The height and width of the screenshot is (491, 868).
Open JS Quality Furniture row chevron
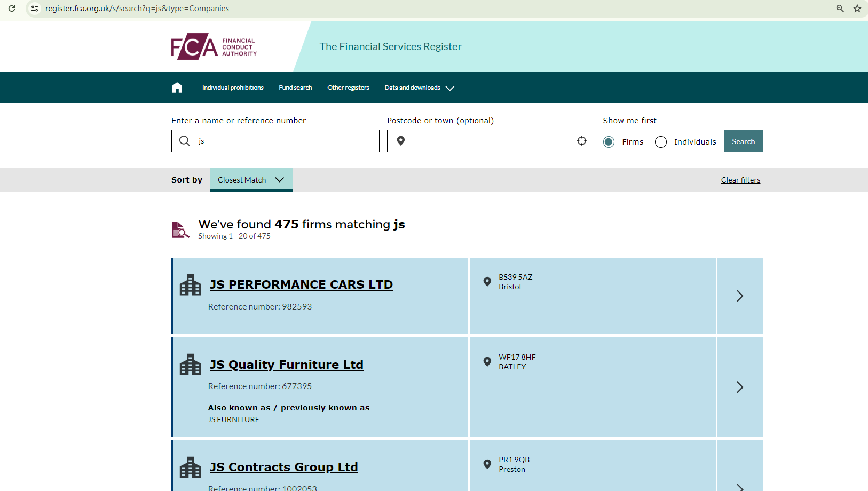coord(740,387)
